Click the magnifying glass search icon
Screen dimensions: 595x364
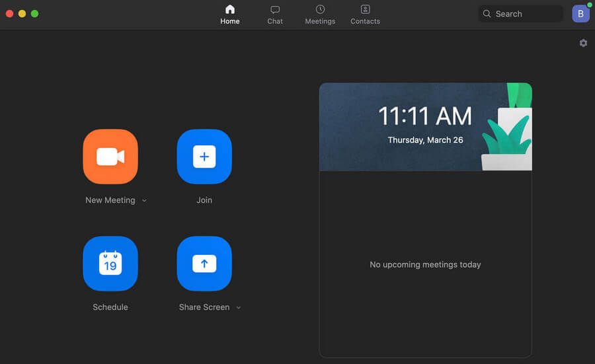pos(487,14)
